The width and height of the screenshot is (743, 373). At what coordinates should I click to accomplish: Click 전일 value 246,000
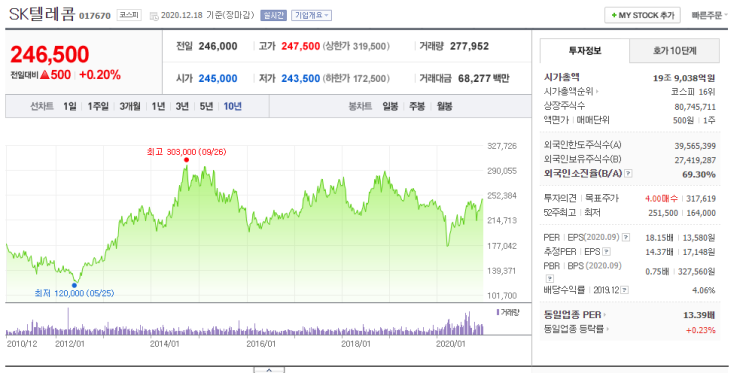218,46
